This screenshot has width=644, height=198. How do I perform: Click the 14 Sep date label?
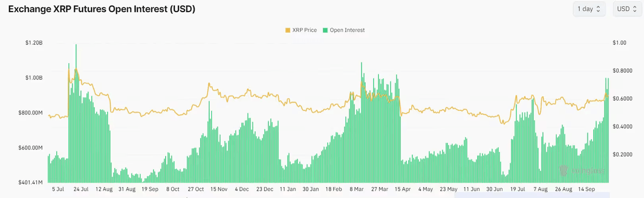(586, 189)
